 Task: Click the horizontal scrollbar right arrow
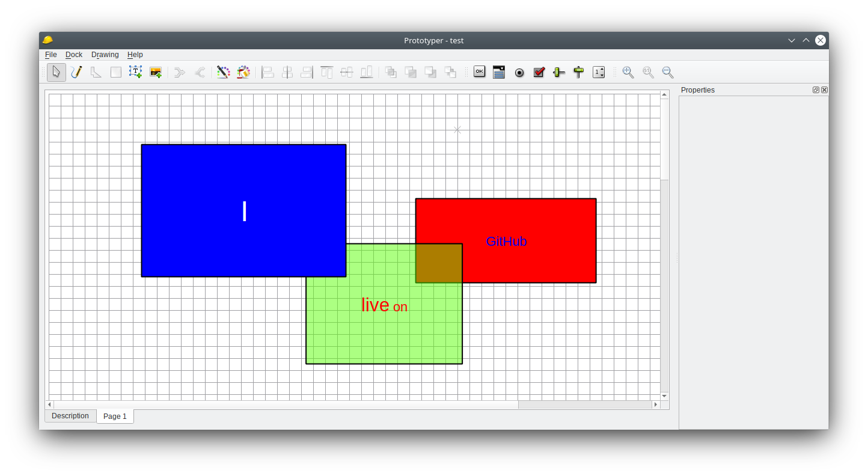point(656,404)
